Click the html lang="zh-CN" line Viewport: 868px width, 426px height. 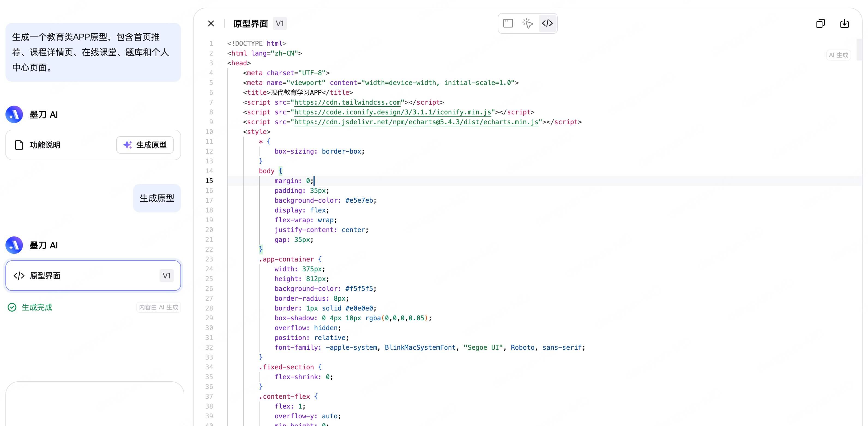264,53
